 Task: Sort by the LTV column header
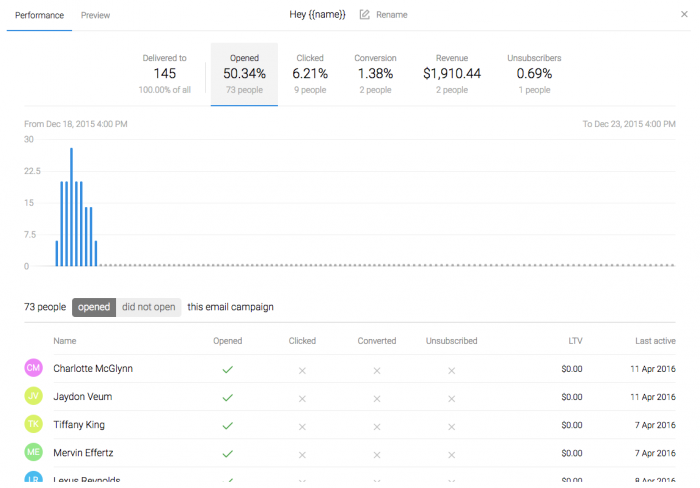tap(575, 341)
